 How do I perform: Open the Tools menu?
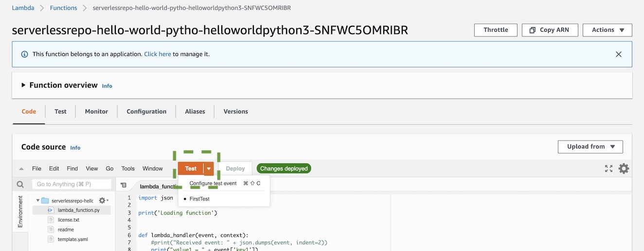tap(128, 169)
